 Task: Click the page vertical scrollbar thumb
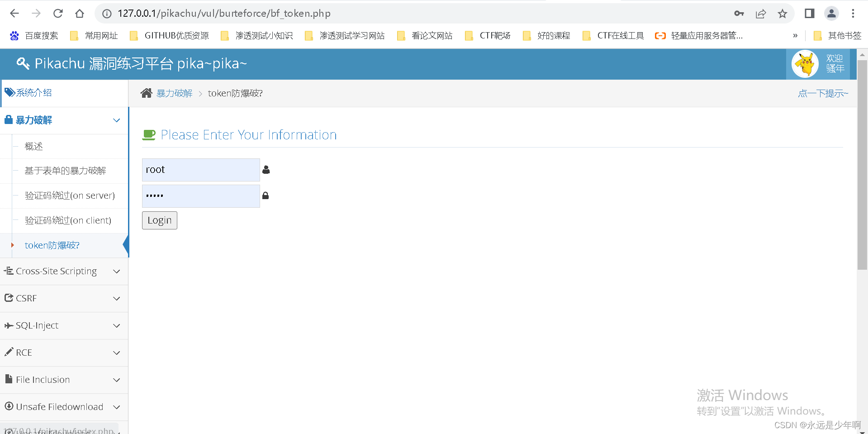pos(862,165)
